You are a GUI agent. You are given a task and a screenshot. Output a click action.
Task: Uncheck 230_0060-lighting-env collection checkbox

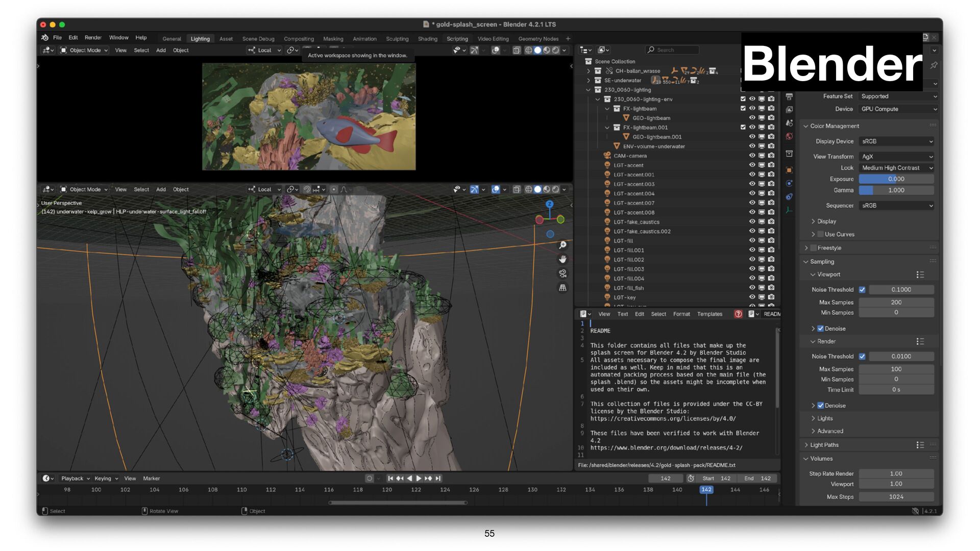point(743,99)
